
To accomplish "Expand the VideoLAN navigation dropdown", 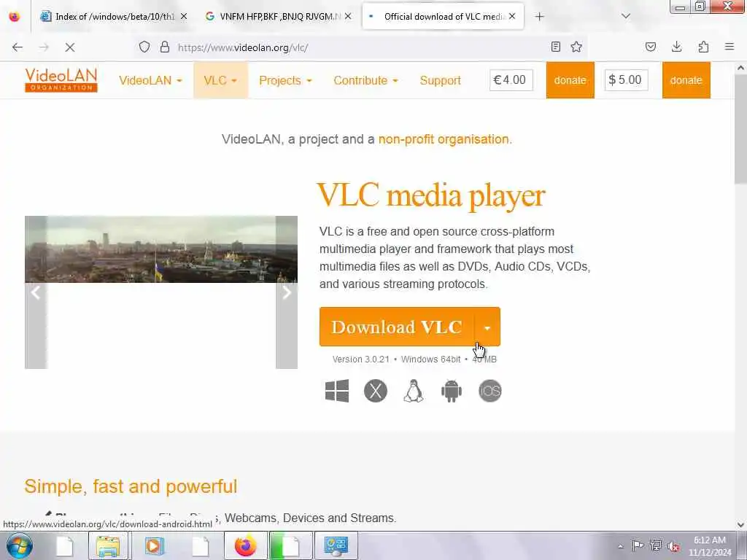I will [x=150, y=80].
